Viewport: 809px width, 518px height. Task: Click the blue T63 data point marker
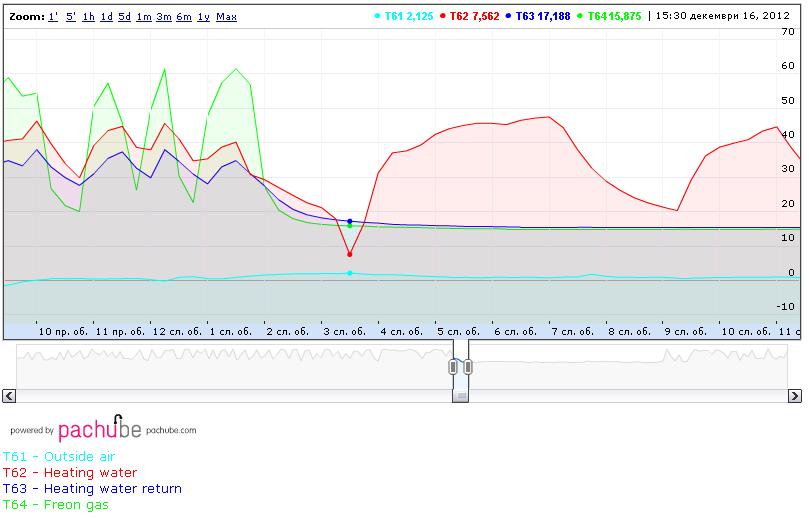click(349, 221)
